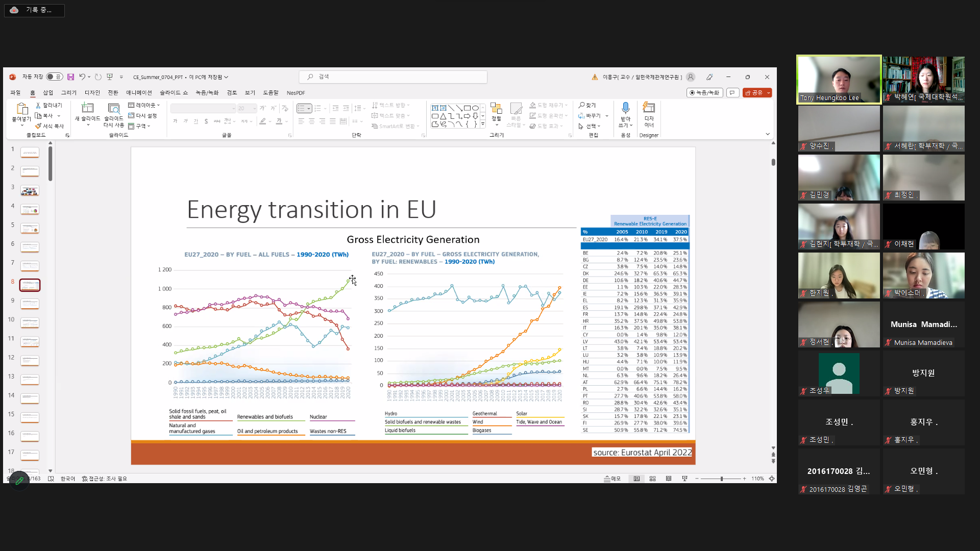Click the zoom slider in status bar
Screen dimensions: 980x551
click(721, 479)
